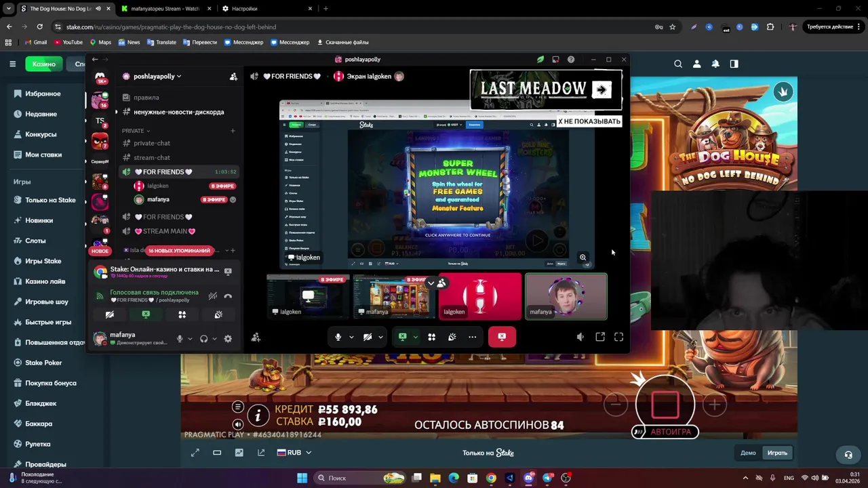This screenshot has height=488, width=868.
Task: Open screen share options arrow in the call bar
Action: tap(415, 337)
